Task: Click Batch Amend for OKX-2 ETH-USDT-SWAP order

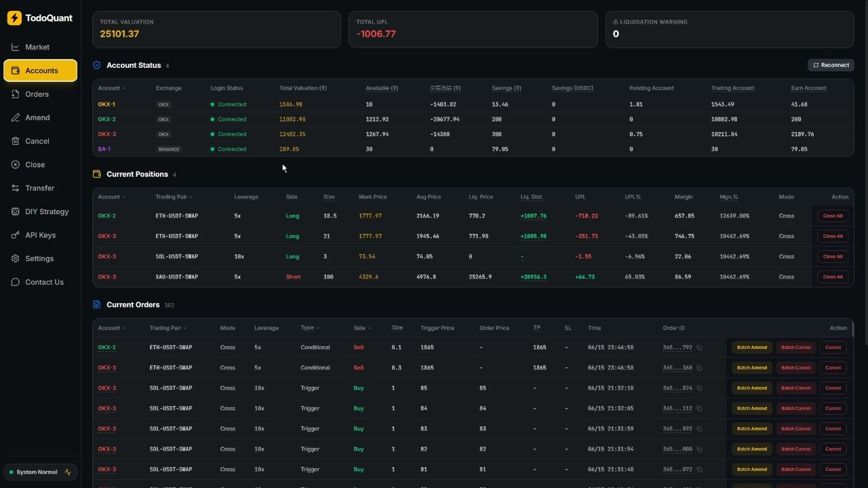Action: pyautogui.click(x=751, y=348)
